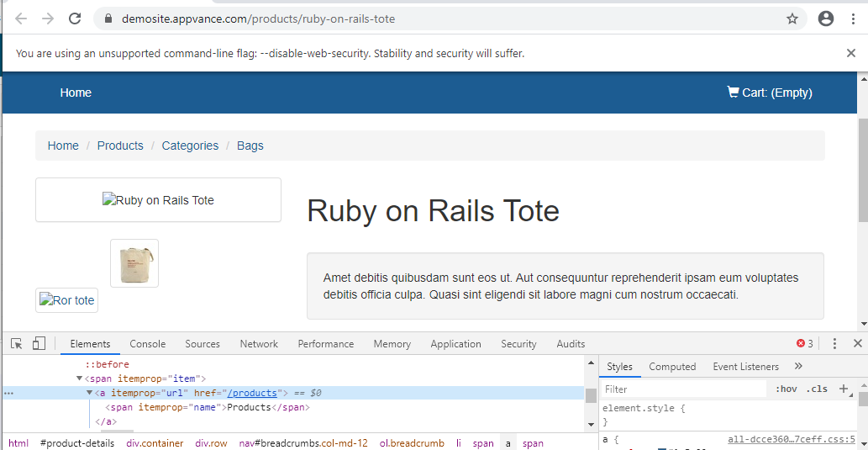
Task: Select ol.breadcrumb in DOM breadcrumb
Action: (x=412, y=443)
